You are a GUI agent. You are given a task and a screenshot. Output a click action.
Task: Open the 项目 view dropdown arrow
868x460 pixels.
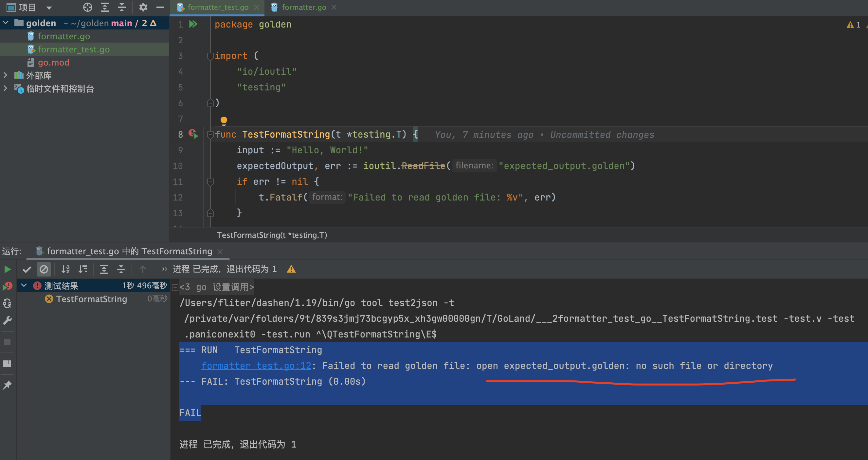(x=49, y=8)
